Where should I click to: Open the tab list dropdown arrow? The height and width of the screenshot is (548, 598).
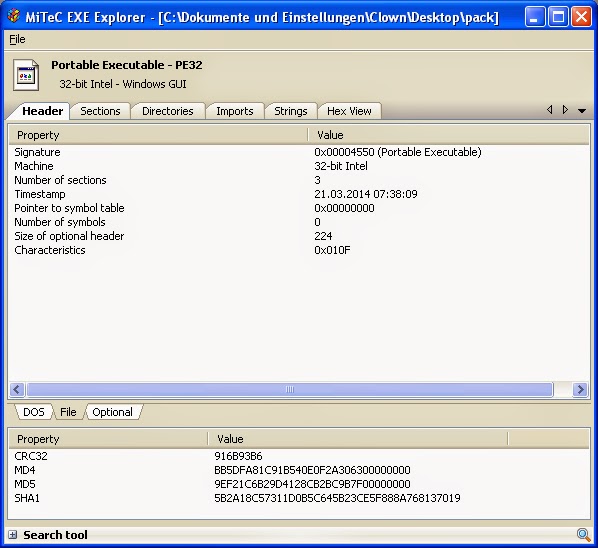pyautogui.click(x=582, y=111)
